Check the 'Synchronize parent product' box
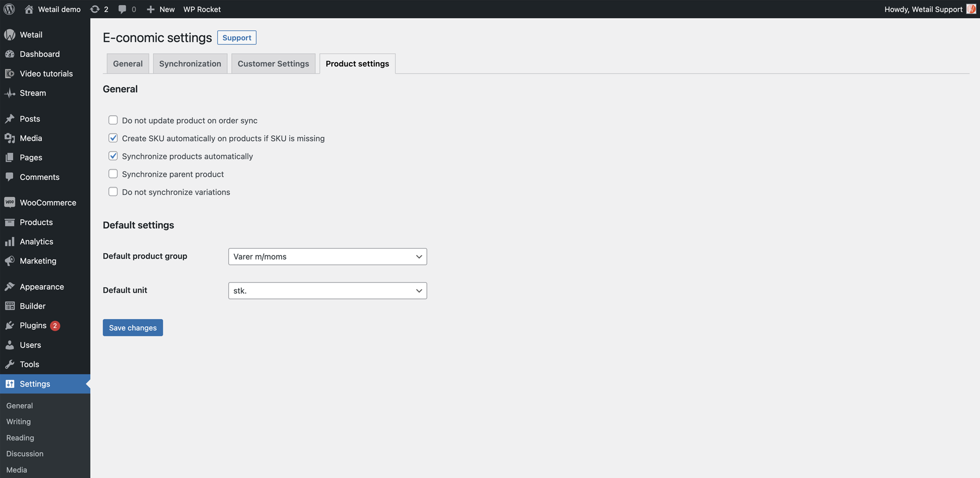 click(113, 174)
